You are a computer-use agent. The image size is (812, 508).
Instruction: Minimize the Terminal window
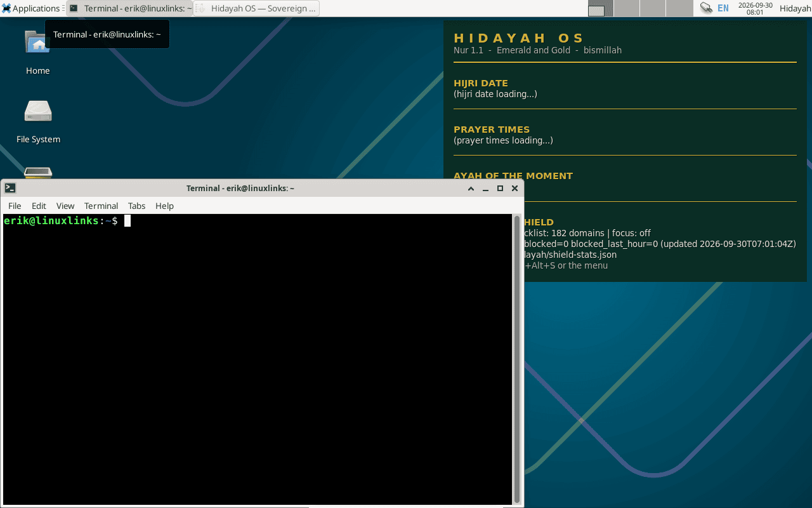(486, 188)
